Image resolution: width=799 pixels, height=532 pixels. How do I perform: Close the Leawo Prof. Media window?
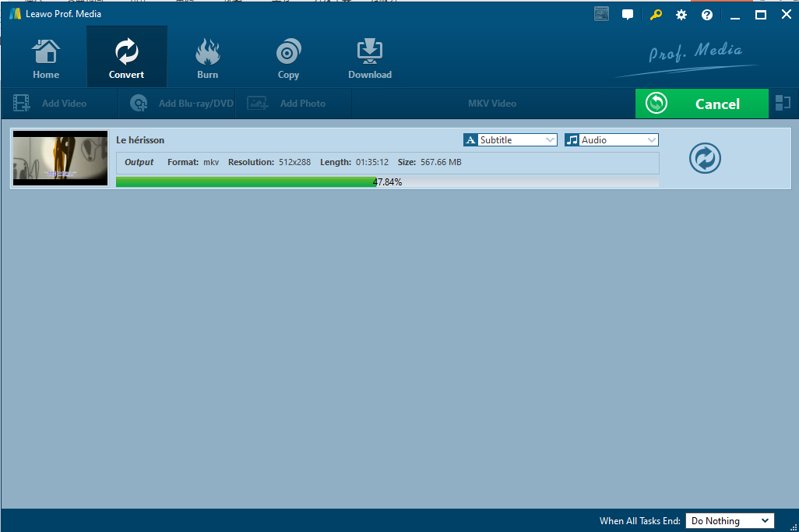(x=787, y=14)
